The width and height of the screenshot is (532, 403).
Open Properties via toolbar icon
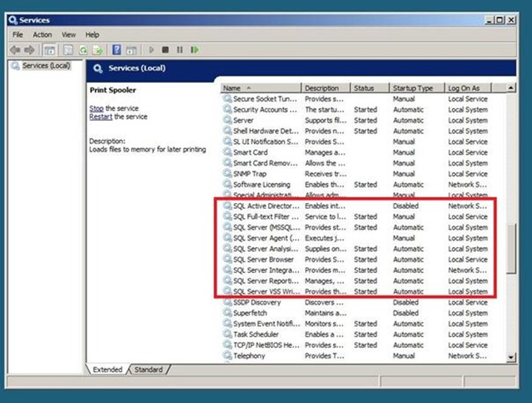(x=68, y=50)
